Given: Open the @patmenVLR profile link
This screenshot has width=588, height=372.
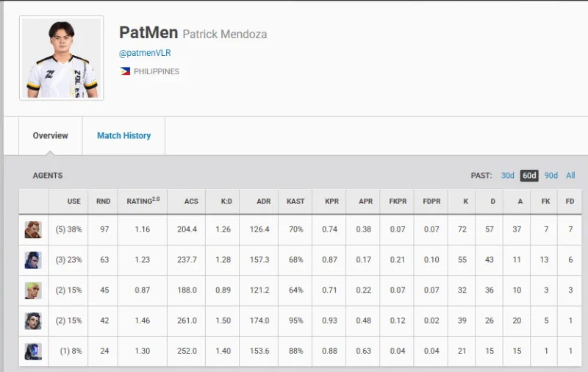Looking at the screenshot, I should (145, 53).
